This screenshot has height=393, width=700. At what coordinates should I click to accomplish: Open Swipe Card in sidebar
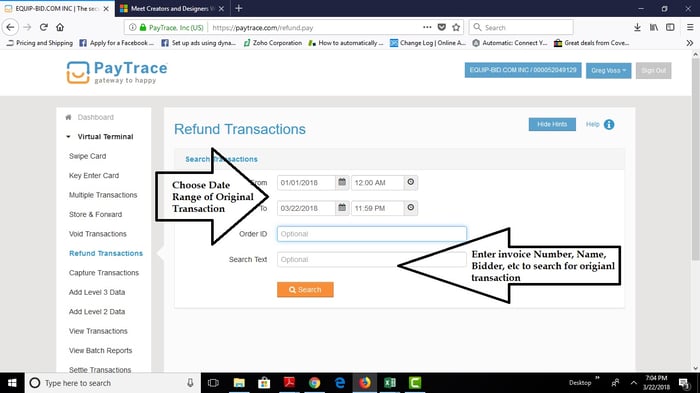[x=88, y=156]
